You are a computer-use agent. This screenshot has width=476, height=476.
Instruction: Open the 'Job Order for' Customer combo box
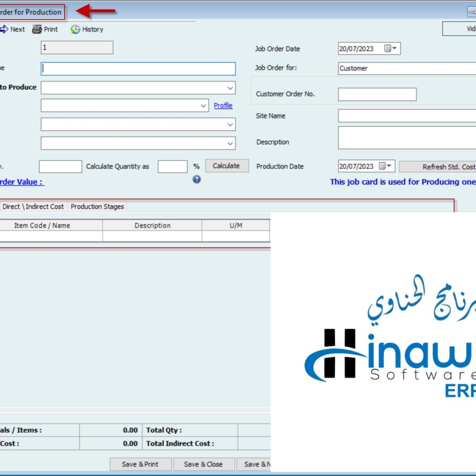pos(407,68)
